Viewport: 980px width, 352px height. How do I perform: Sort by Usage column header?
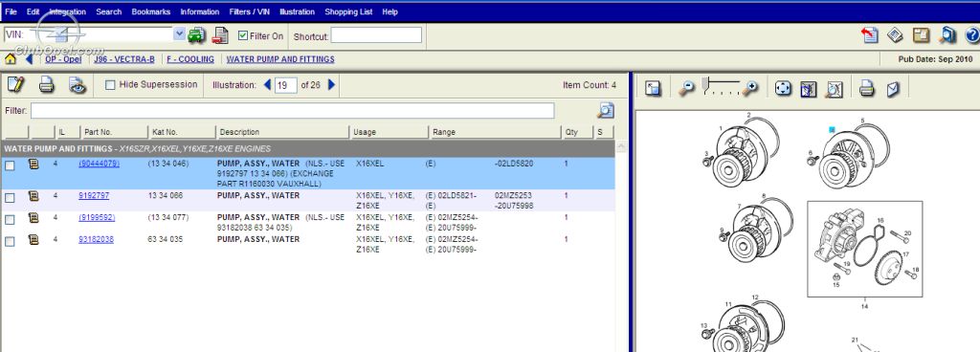(x=389, y=132)
